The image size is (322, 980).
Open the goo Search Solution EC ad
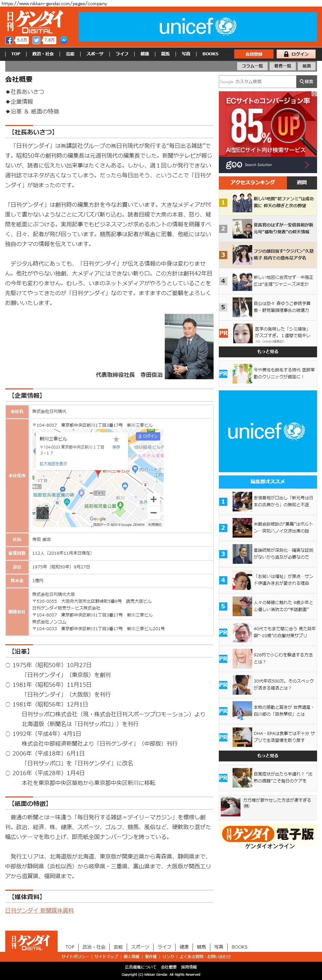pyautogui.click(x=268, y=133)
